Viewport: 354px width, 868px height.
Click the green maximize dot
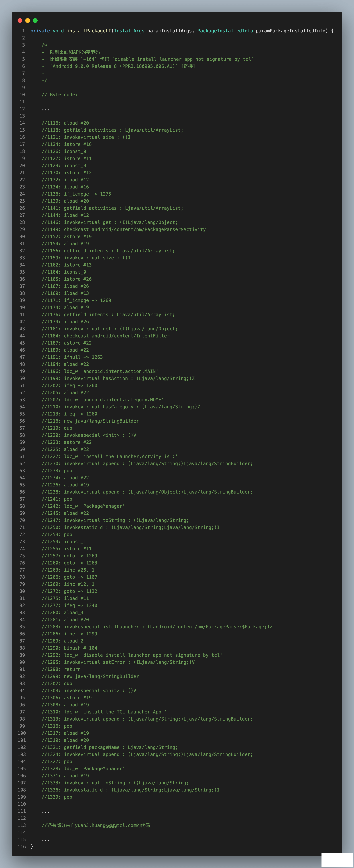35,21
